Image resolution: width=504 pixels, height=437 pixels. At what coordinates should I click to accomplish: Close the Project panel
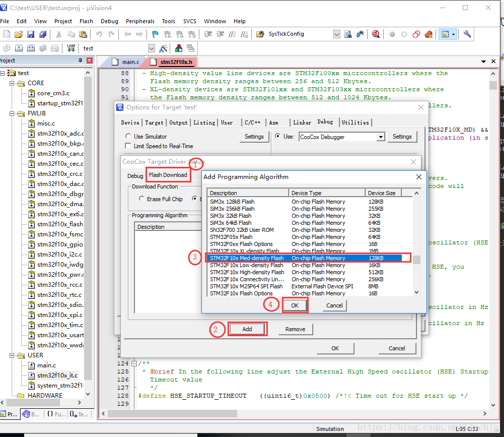point(90,60)
